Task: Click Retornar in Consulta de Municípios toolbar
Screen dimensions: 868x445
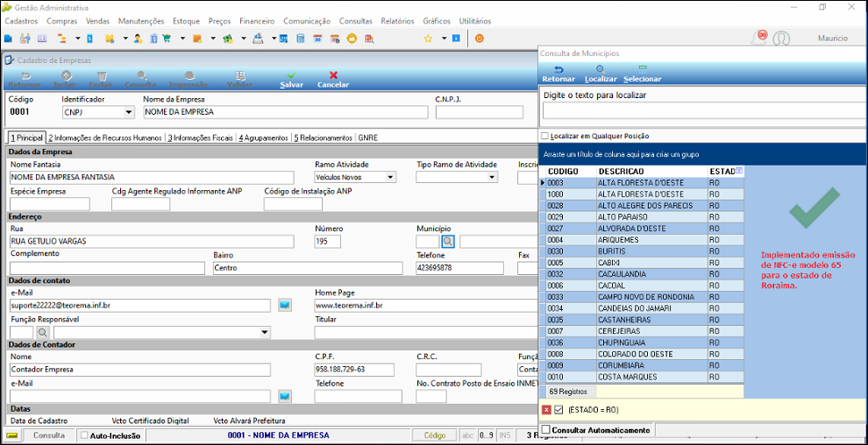Action: (559, 74)
